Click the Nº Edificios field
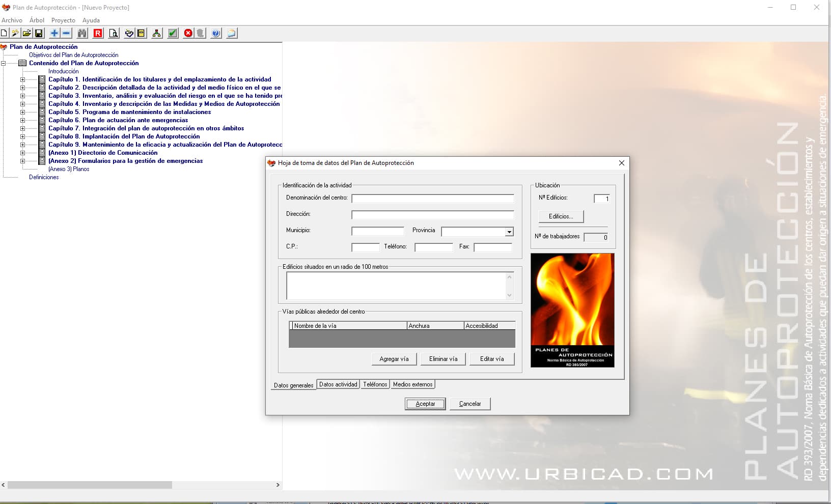The width and height of the screenshot is (831, 504). click(601, 199)
